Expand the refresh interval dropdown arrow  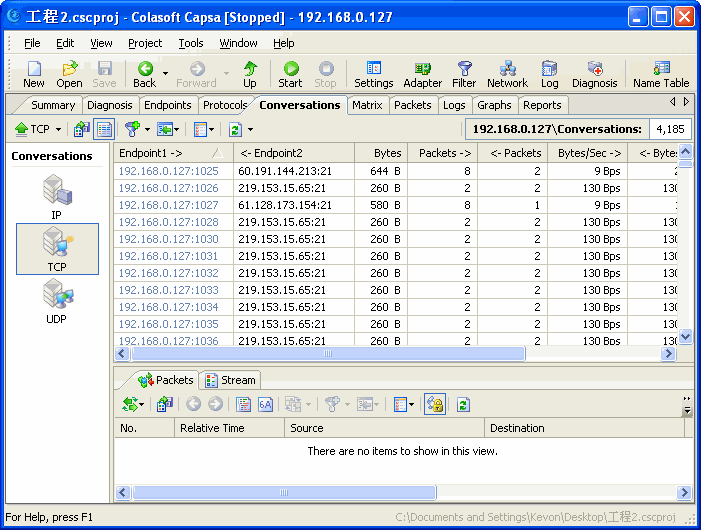(250, 130)
